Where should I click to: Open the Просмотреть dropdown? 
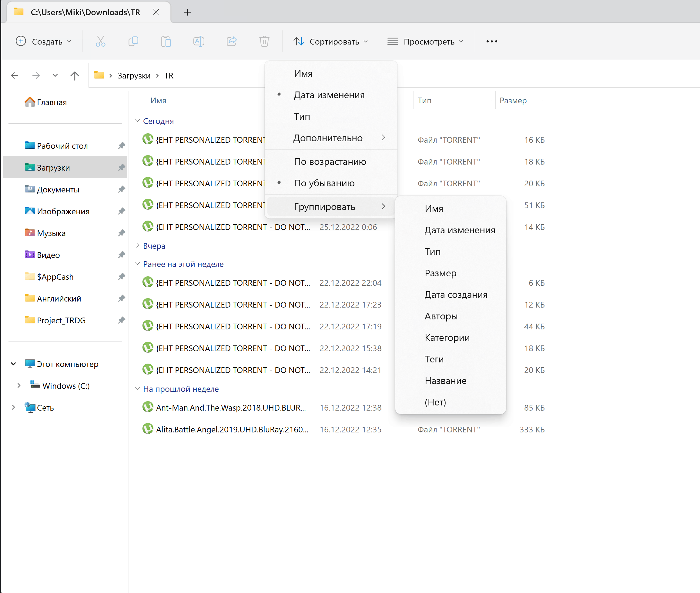point(425,41)
